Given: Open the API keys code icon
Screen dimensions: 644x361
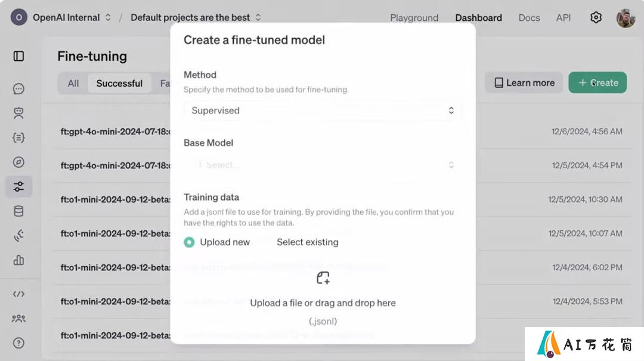Looking at the screenshot, I should coord(18,294).
